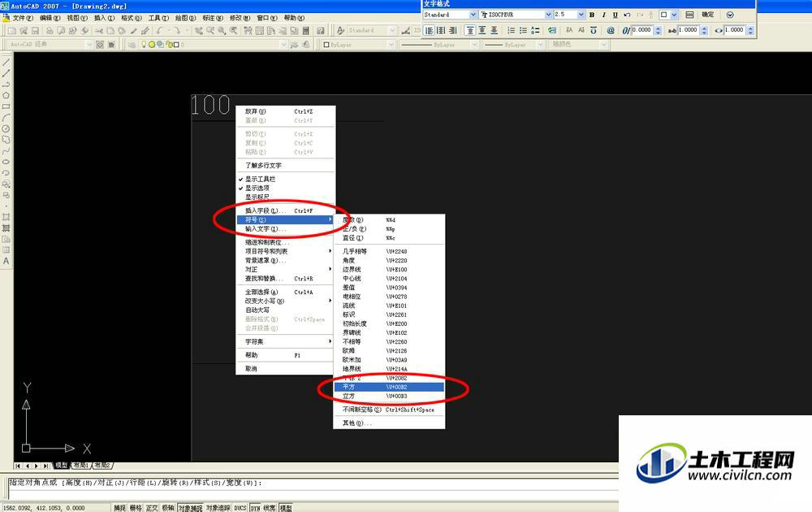
Task: Toggle the 对象追踪 object tracking button
Action: click(x=218, y=508)
